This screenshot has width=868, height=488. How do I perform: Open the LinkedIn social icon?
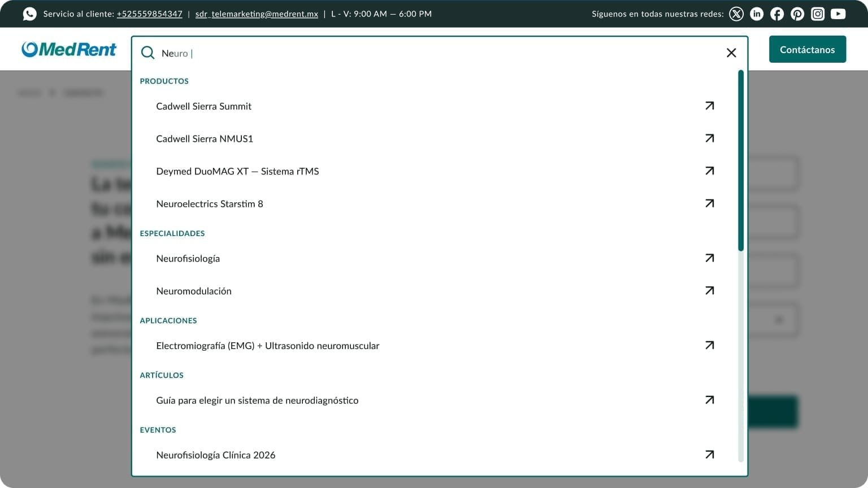pos(757,14)
